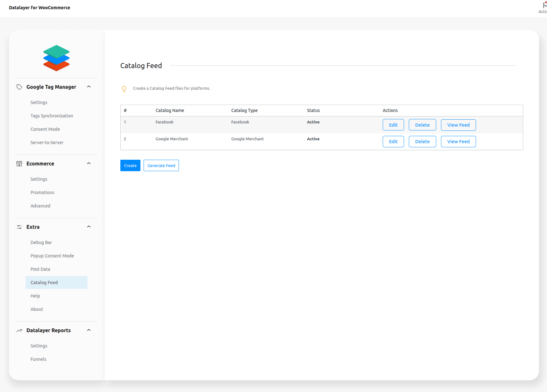Click the Datalayer Reports trend chart icon

tap(19, 331)
